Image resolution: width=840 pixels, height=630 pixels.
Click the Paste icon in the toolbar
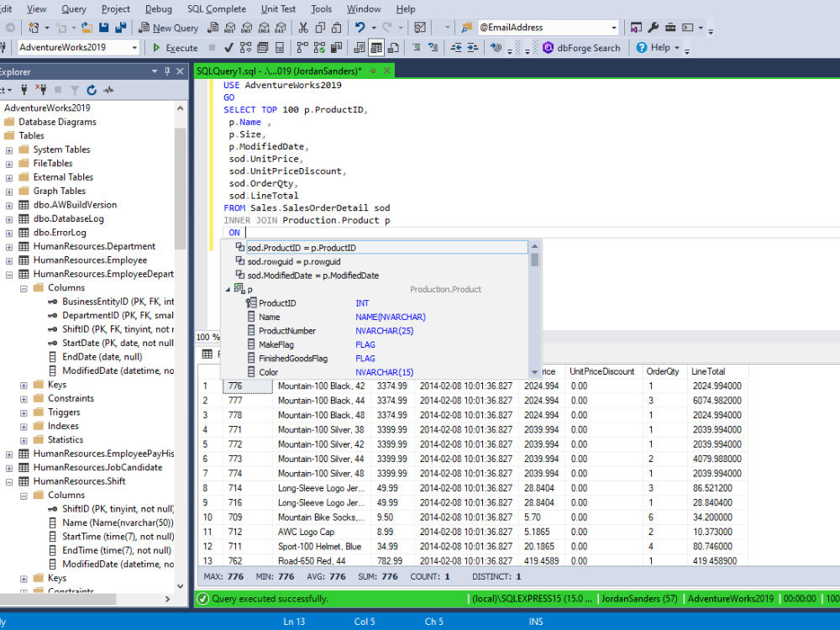pyautogui.click(x=337, y=28)
